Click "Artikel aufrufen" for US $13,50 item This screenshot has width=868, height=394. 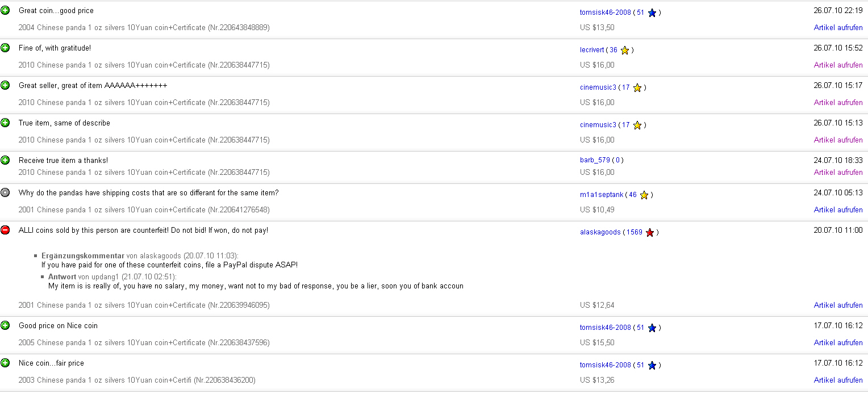point(838,27)
